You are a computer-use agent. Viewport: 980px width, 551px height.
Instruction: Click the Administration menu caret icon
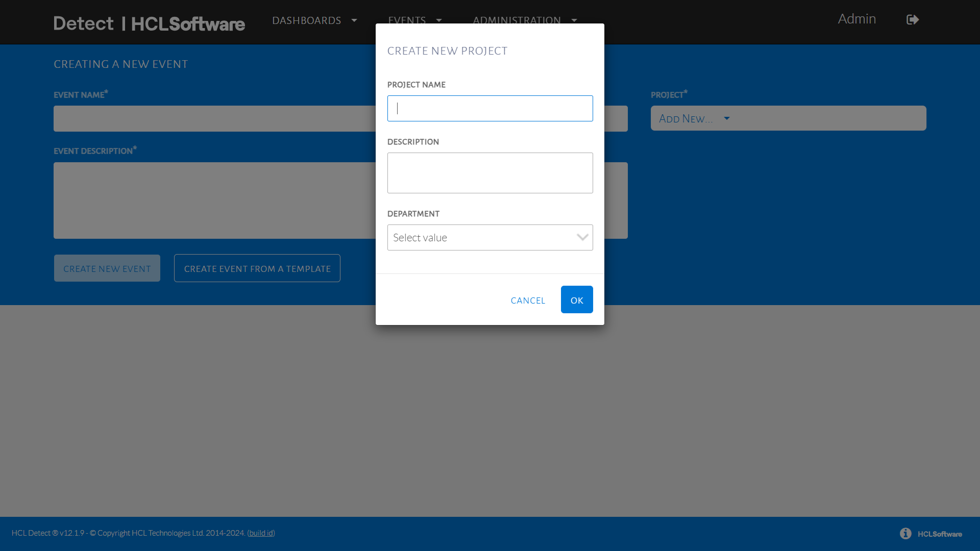click(574, 20)
